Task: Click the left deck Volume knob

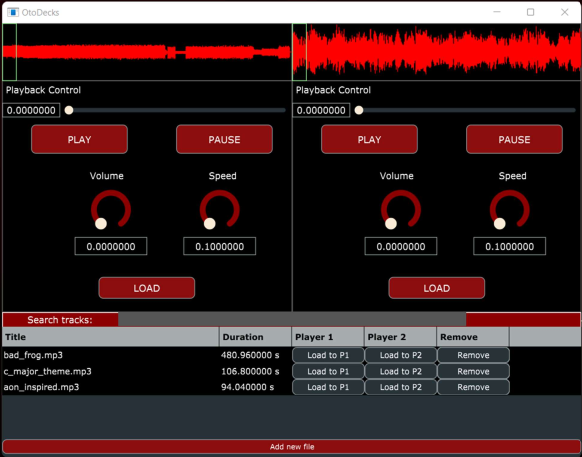Action: pyautogui.click(x=111, y=210)
